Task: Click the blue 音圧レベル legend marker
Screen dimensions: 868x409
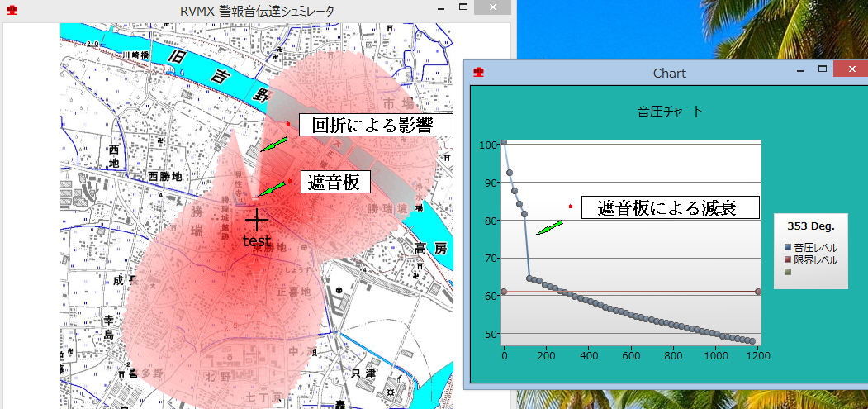Action: click(788, 247)
